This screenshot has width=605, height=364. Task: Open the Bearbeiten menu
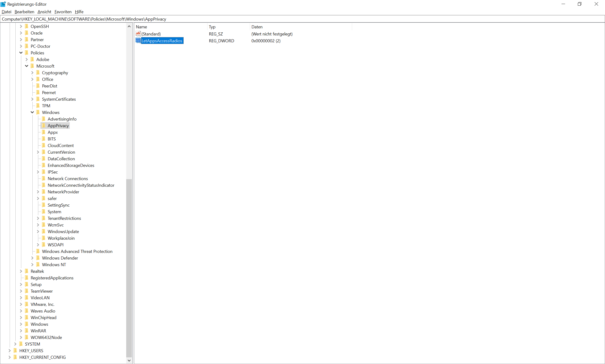tap(24, 12)
